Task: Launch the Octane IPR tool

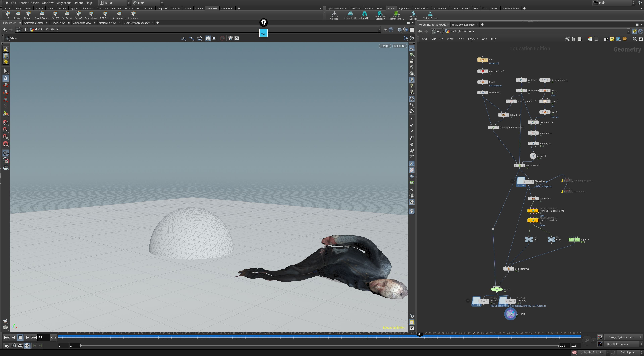Action: click(x=7, y=15)
